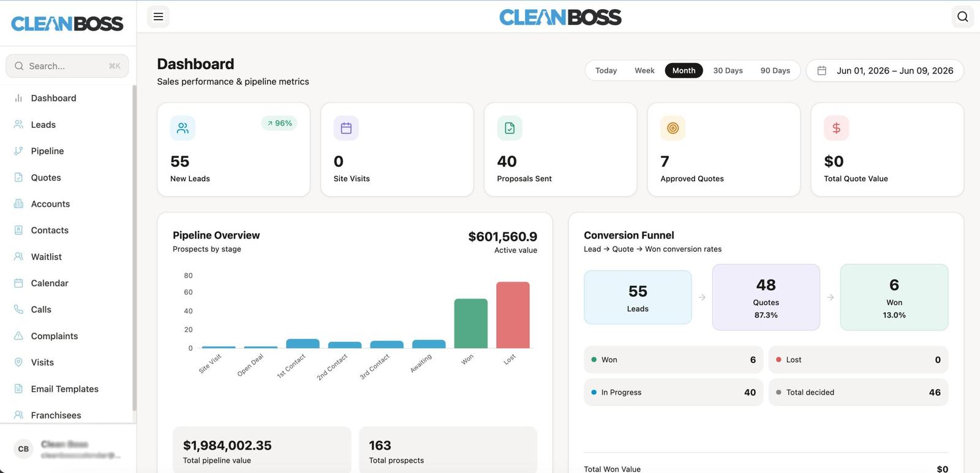Image resolution: width=980 pixels, height=473 pixels.
Task: Click the CleanBoss logo in the sidebar
Action: point(67,23)
